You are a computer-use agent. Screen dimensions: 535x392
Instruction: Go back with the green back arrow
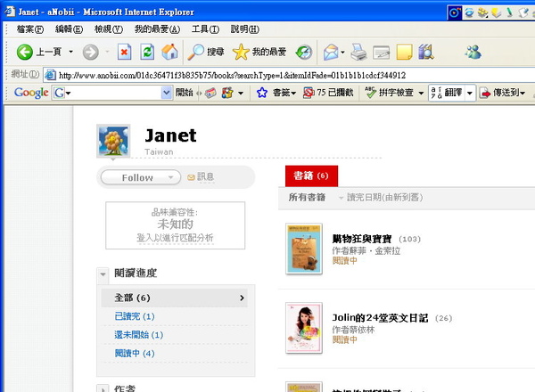[x=25, y=53]
